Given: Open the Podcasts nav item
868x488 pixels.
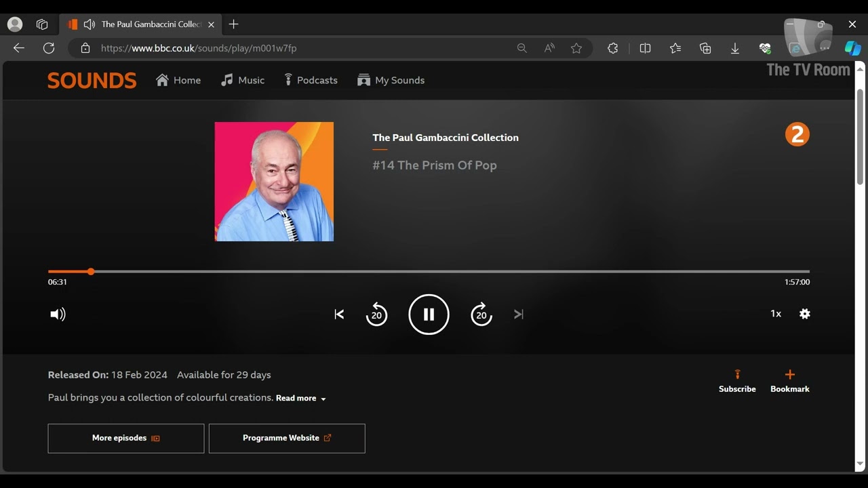Looking at the screenshot, I should click(311, 80).
